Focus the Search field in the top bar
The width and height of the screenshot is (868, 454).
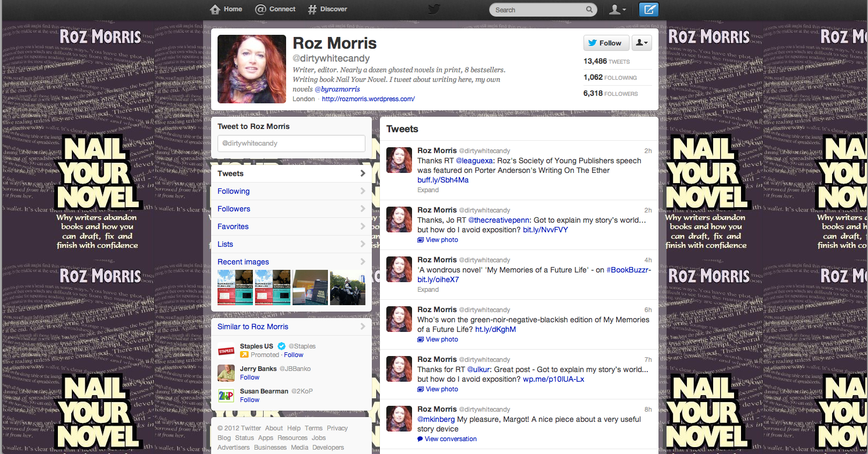543,10
